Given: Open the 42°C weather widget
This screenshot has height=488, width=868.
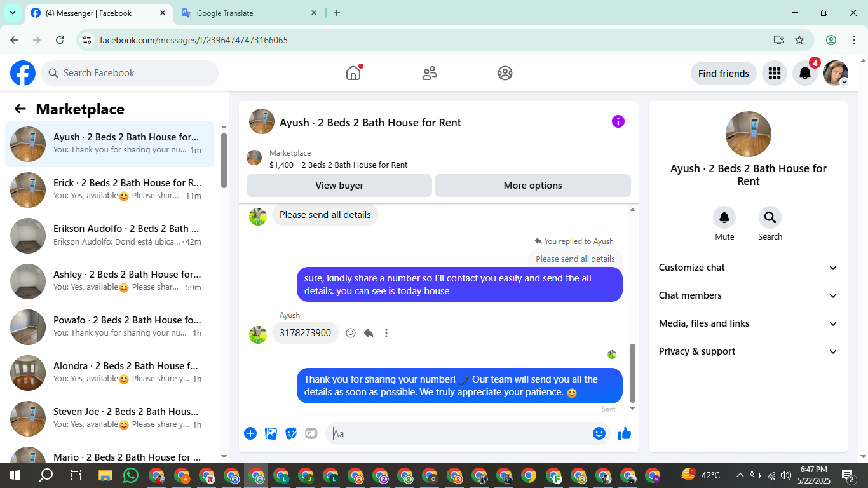Looking at the screenshot, I should pos(701,475).
